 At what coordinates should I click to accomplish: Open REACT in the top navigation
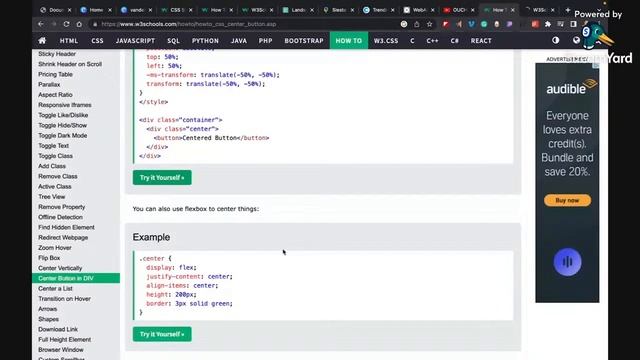pos(481,41)
